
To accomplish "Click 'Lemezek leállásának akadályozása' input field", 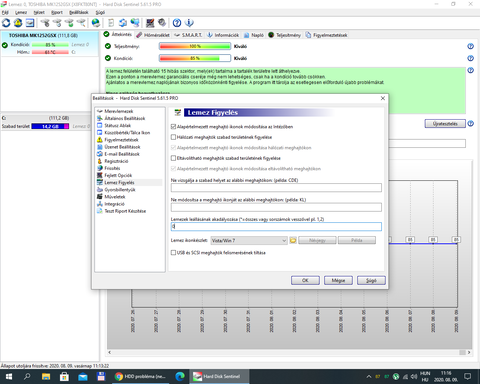I will [276, 227].
